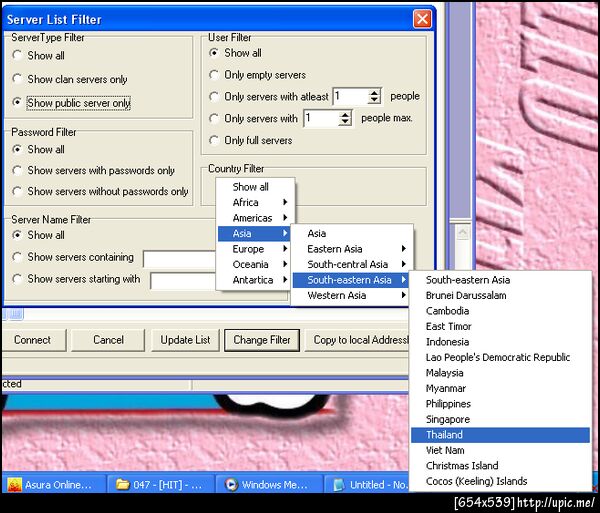This screenshot has width=600, height=513.
Task: Expand the Africa submenu
Action: click(x=255, y=202)
